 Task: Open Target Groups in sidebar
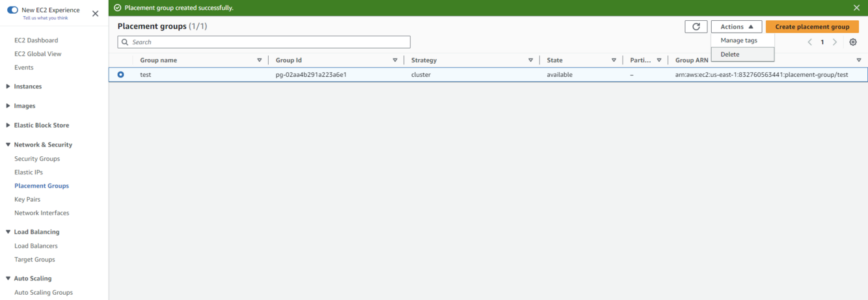coord(34,260)
